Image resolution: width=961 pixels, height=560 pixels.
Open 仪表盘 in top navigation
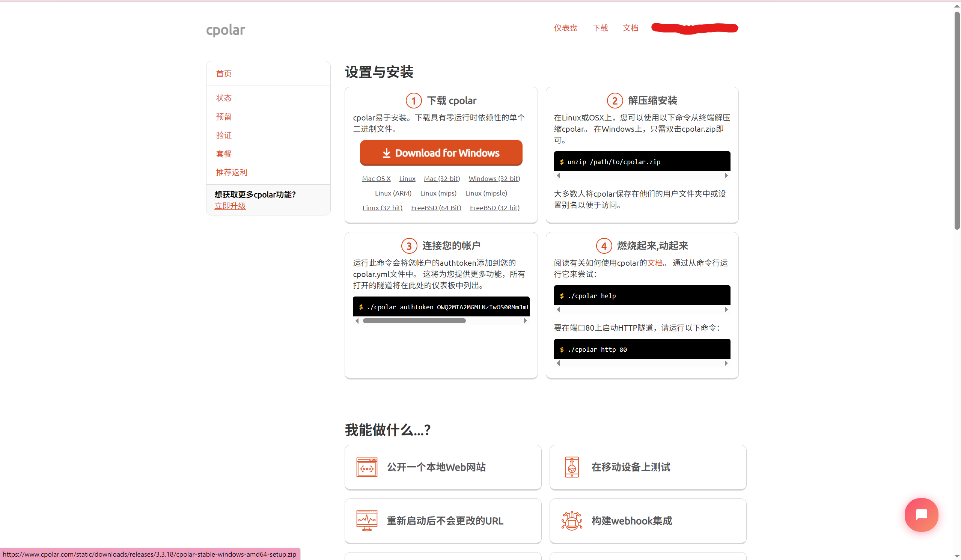coord(566,28)
